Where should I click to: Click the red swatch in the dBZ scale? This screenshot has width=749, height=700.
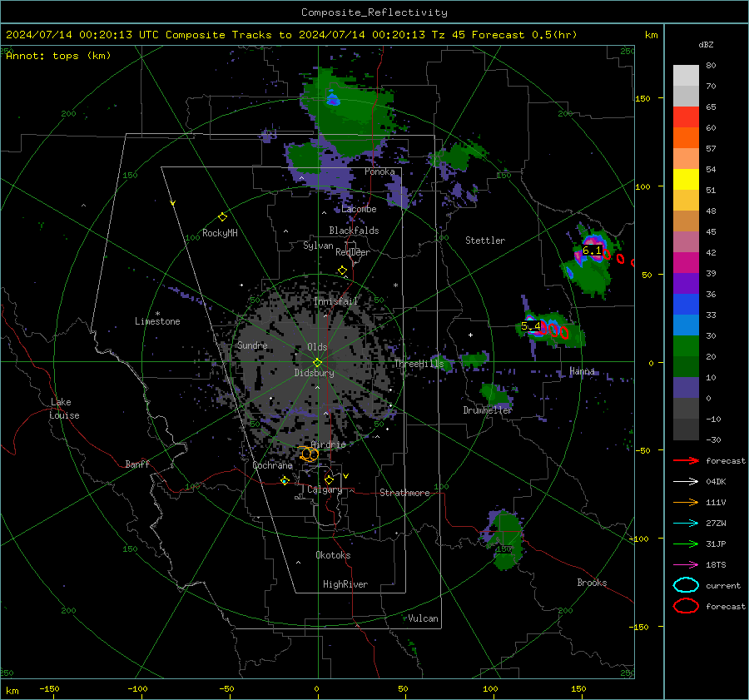(x=686, y=117)
